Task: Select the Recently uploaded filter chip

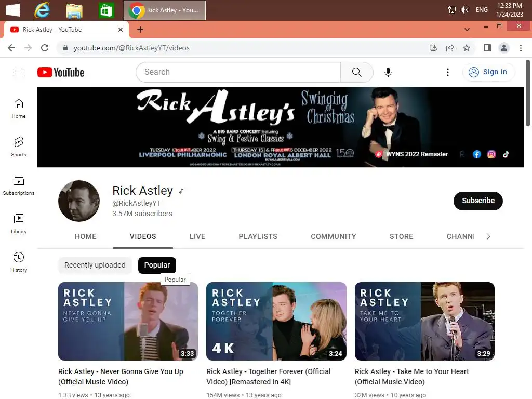Action: pyautogui.click(x=95, y=265)
